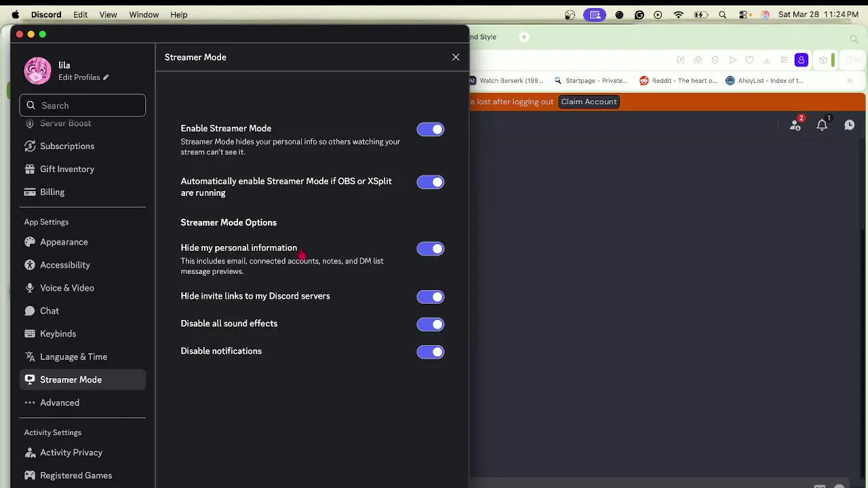Open Registered Games settings
Screen dimensions: 868x488
coord(83,476)
